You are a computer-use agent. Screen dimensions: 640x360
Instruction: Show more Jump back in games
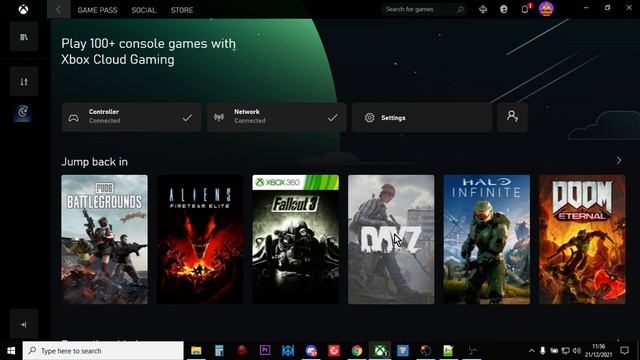(x=619, y=161)
